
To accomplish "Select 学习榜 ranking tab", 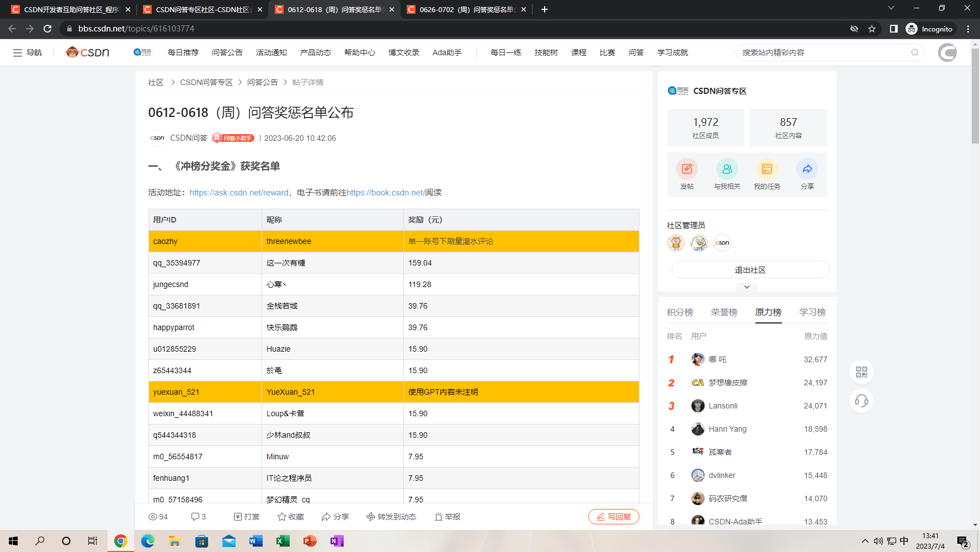I will [x=812, y=312].
